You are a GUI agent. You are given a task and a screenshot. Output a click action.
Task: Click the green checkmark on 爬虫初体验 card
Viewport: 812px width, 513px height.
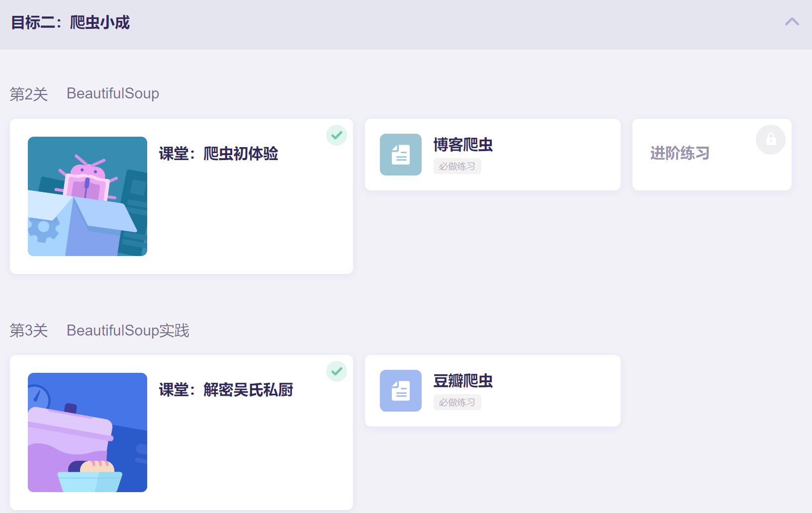pyautogui.click(x=337, y=135)
